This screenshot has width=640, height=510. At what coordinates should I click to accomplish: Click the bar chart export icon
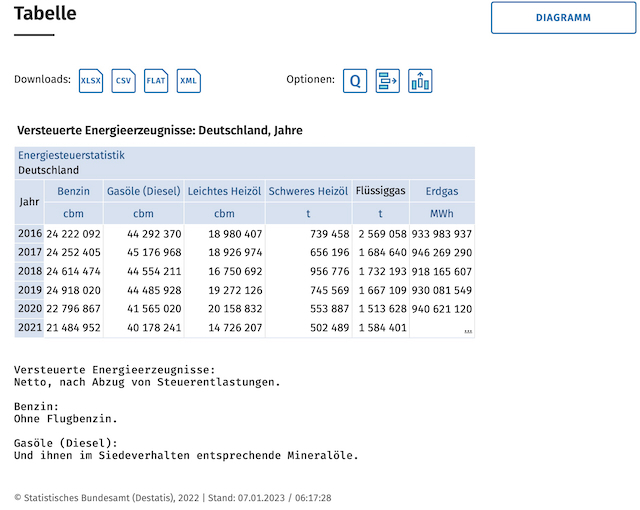(x=420, y=81)
